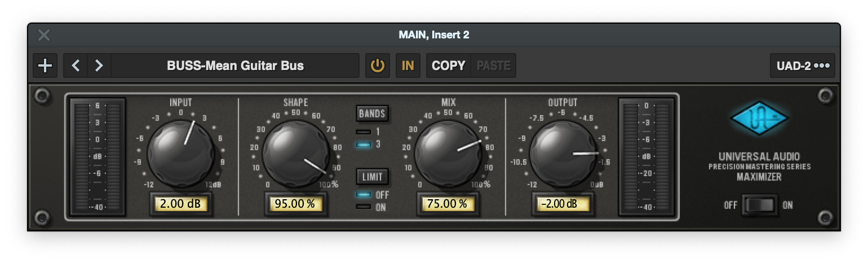This screenshot has height=263, width=868.
Task: Click the MAXIMIZER label text
Action: click(759, 177)
